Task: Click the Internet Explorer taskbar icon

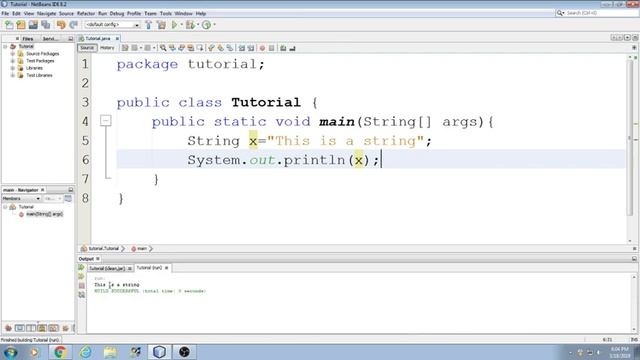Action: coord(85,352)
